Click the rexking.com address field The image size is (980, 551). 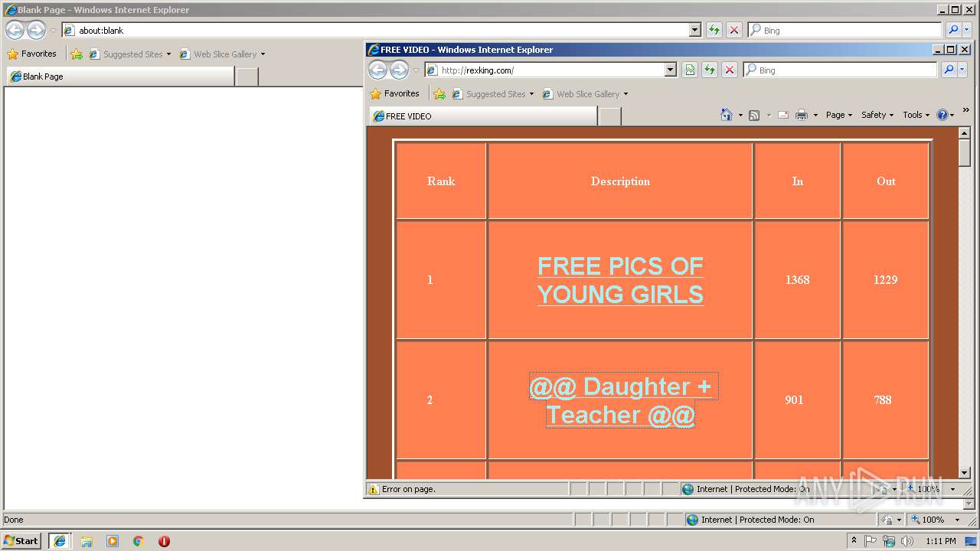(551, 70)
